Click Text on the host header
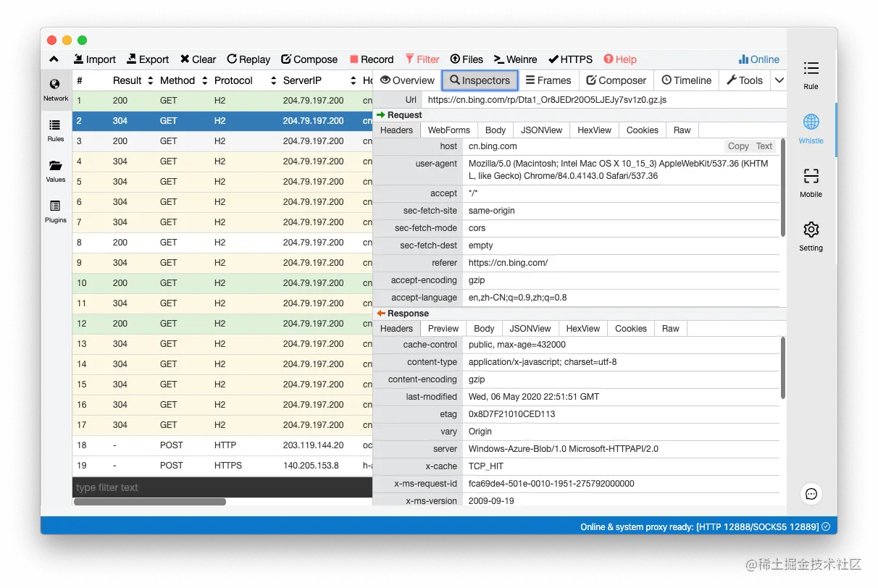 [764, 146]
